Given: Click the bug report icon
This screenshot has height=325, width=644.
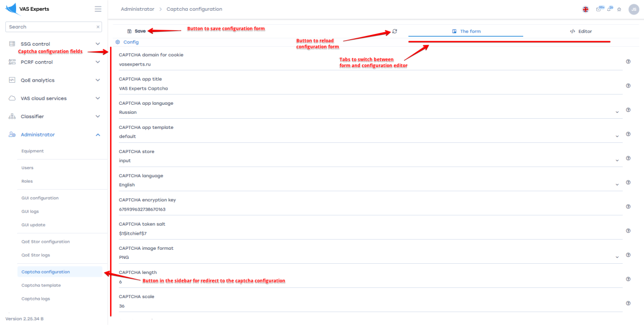Looking at the screenshot, I should [619, 9].
